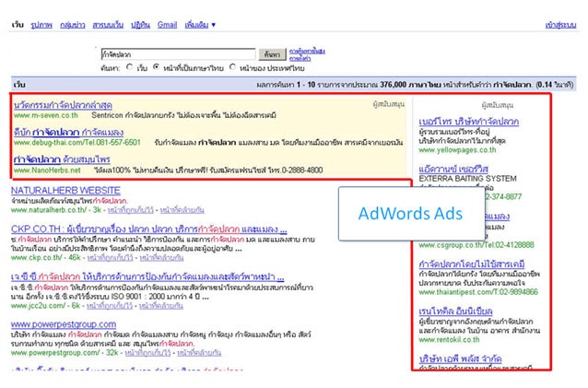Open the เบอร์โทร บริษัทกำจัดปลวก sidebar ad
This screenshot has height=388, width=588.
[469, 122]
